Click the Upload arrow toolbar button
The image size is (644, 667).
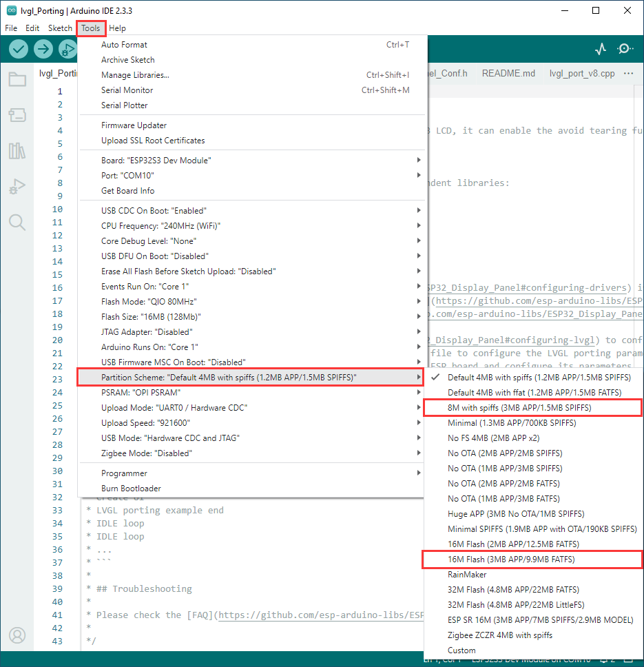pyautogui.click(x=43, y=49)
